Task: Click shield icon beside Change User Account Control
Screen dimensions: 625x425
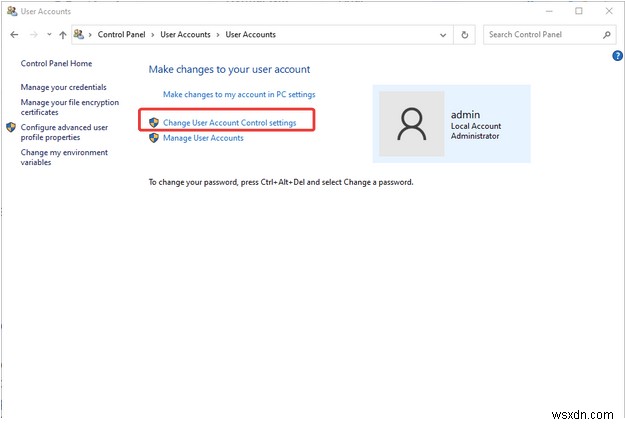Action: tap(154, 122)
